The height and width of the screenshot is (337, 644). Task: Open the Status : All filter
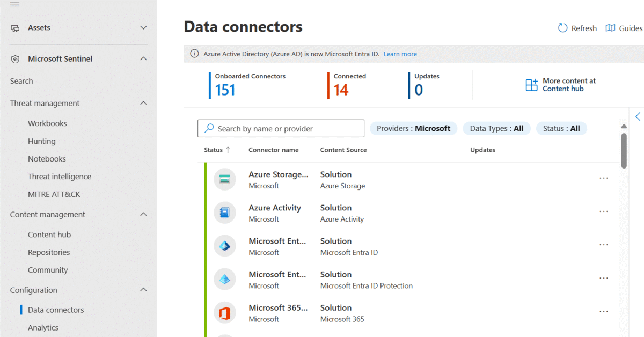coord(561,129)
